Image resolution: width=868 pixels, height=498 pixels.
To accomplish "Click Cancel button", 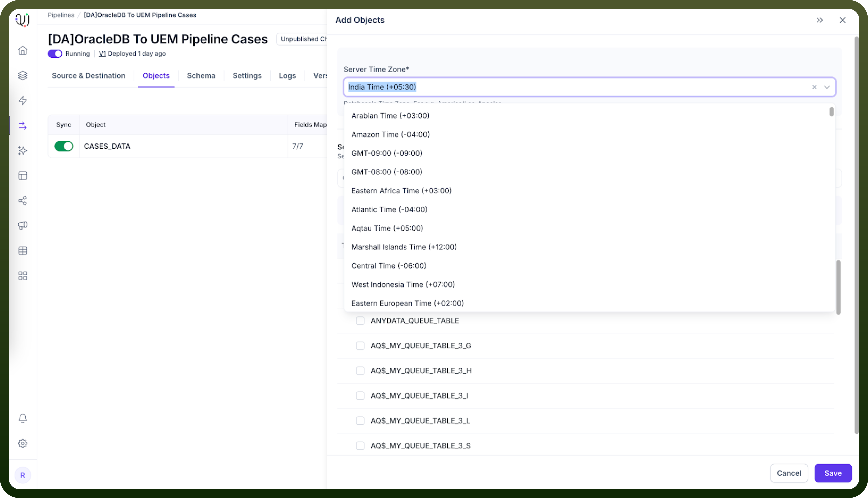I will (x=789, y=473).
